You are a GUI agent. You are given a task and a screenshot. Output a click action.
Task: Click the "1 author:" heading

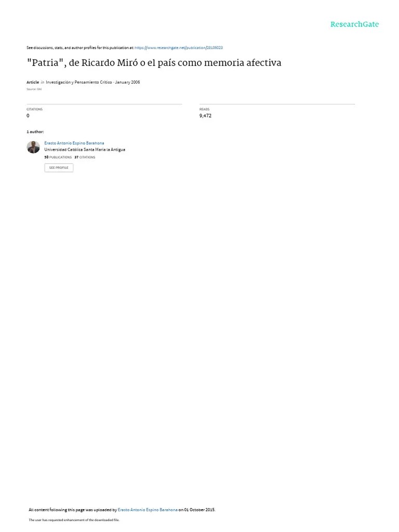[x=35, y=131]
